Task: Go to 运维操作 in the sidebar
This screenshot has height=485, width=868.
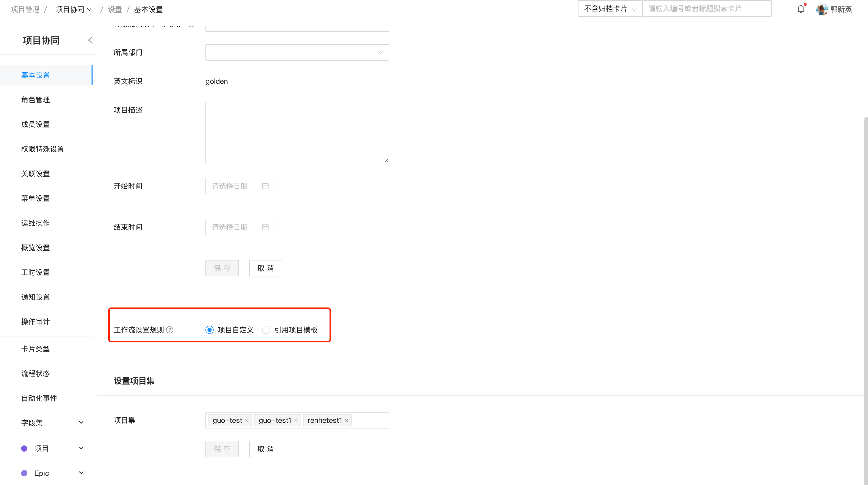Action: [x=35, y=223]
